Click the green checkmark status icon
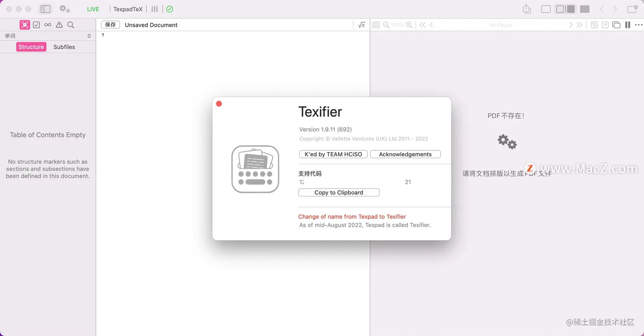 [170, 9]
